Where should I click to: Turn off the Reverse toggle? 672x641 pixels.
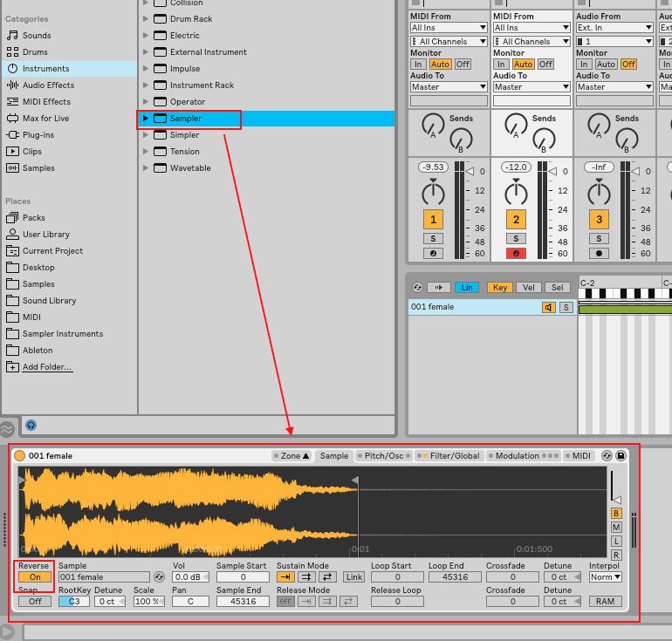coord(35,576)
